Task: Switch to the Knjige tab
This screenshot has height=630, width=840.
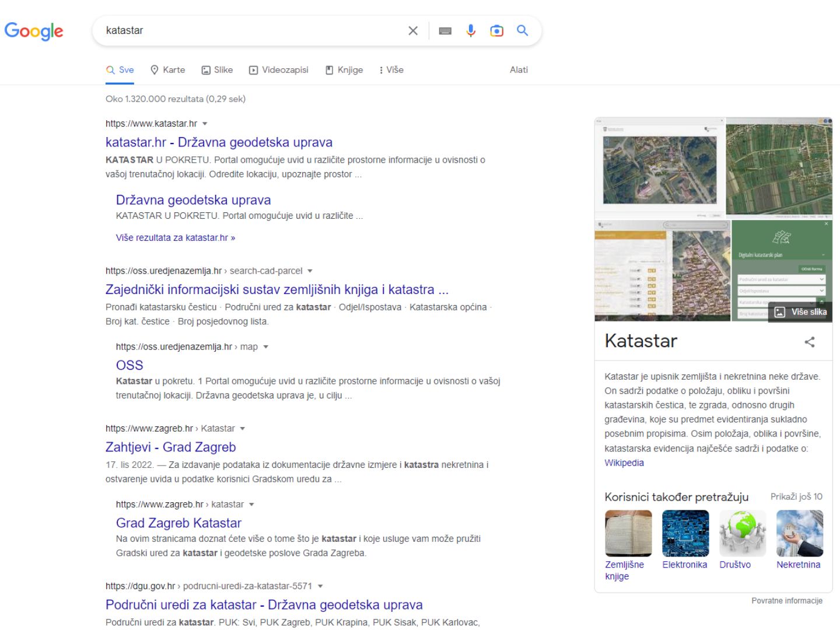Action: pos(344,70)
